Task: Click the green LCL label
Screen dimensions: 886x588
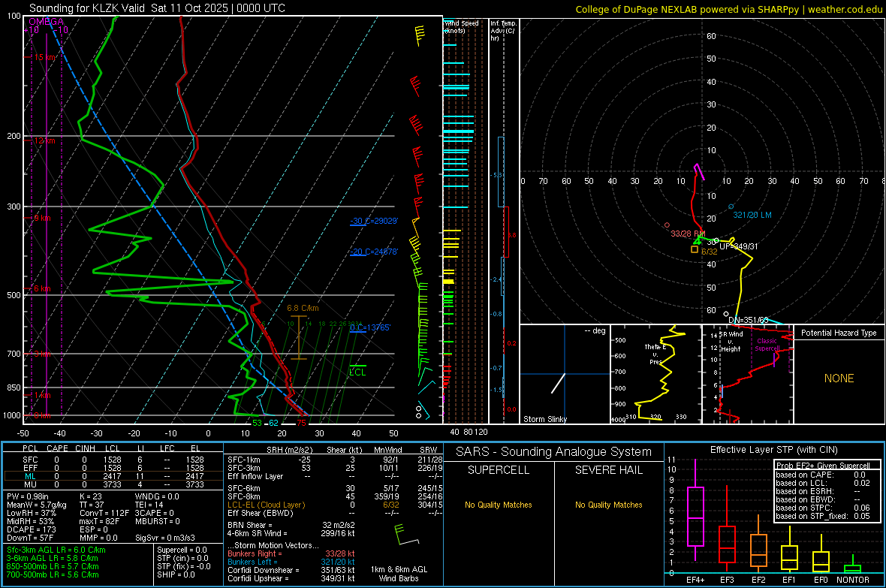Action: pyautogui.click(x=357, y=372)
